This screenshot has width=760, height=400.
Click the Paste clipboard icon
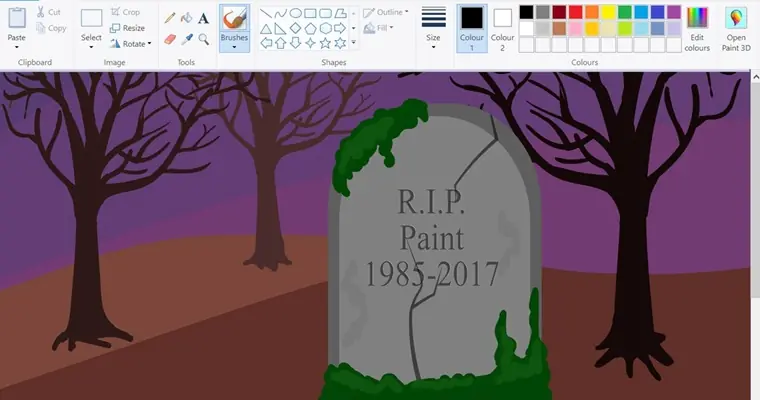pyautogui.click(x=16, y=18)
